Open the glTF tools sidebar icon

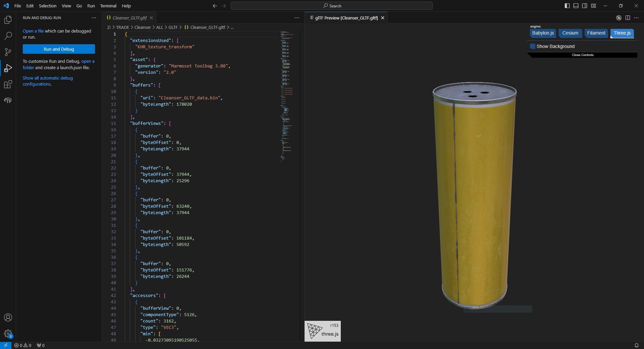pyautogui.click(x=8, y=100)
